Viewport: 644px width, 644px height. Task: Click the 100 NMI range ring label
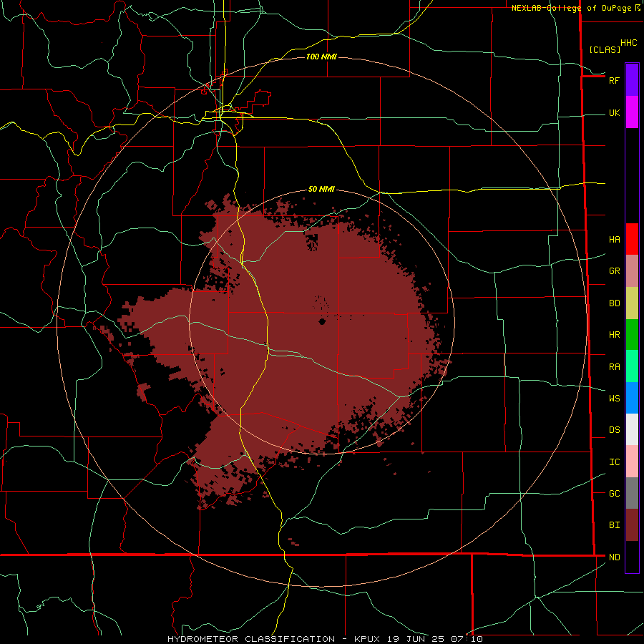(321, 57)
